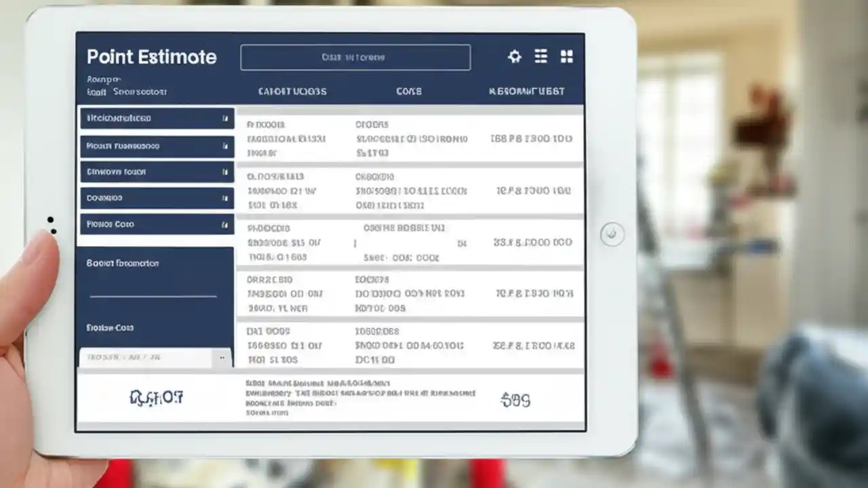
Task: Open the settings gear icon
Action: point(514,57)
